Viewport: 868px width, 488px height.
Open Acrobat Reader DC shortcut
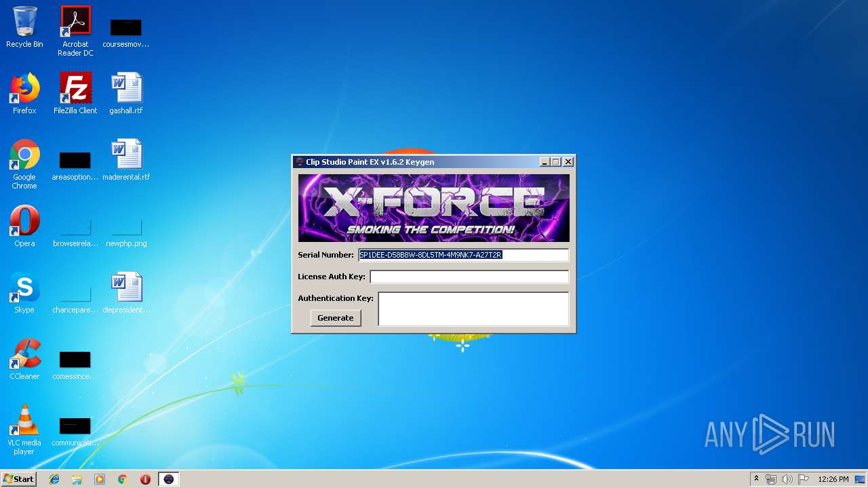75,30
